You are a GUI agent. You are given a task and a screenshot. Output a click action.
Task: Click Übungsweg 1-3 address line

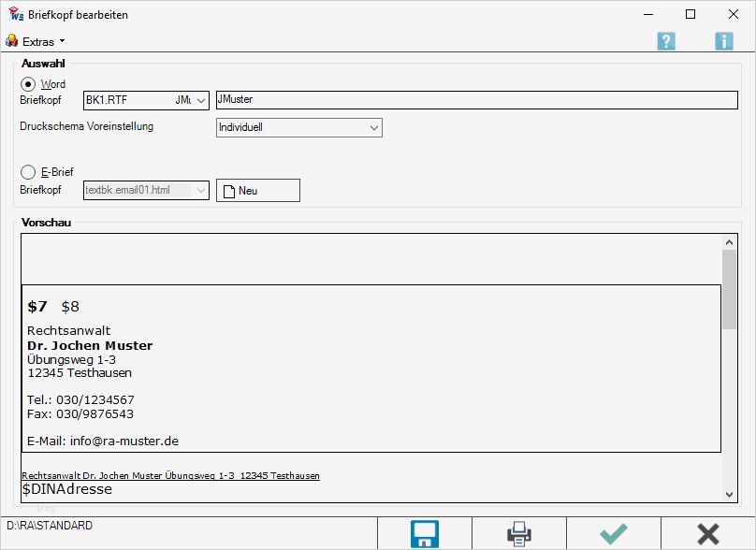pos(71,359)
